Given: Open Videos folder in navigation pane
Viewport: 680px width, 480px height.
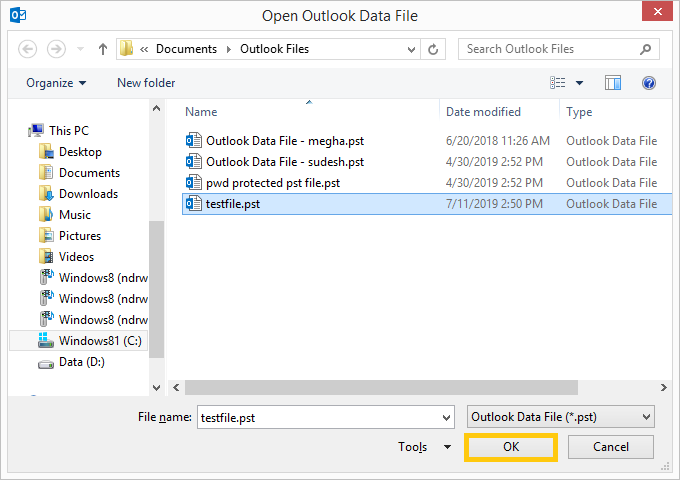Looking at the screenshot, I should click(76, 257).
